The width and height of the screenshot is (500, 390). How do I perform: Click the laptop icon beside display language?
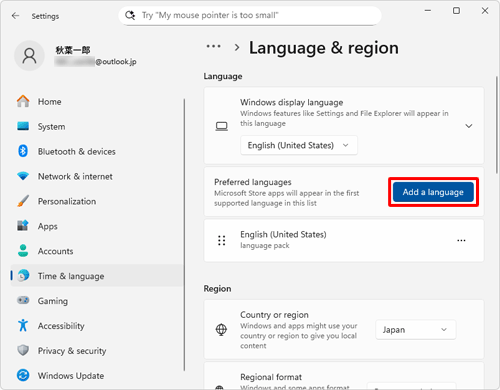point(222,126)
